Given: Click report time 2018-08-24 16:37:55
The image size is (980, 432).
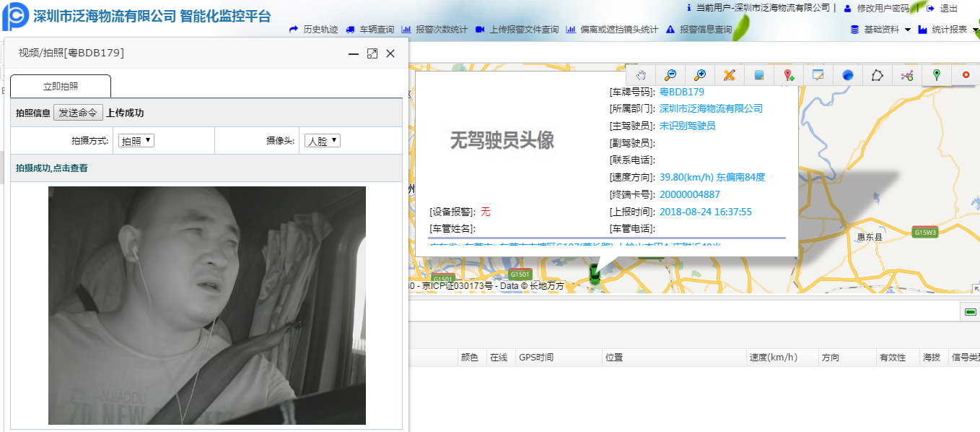Looking at the screenshot, I should [x=706, y=212].
